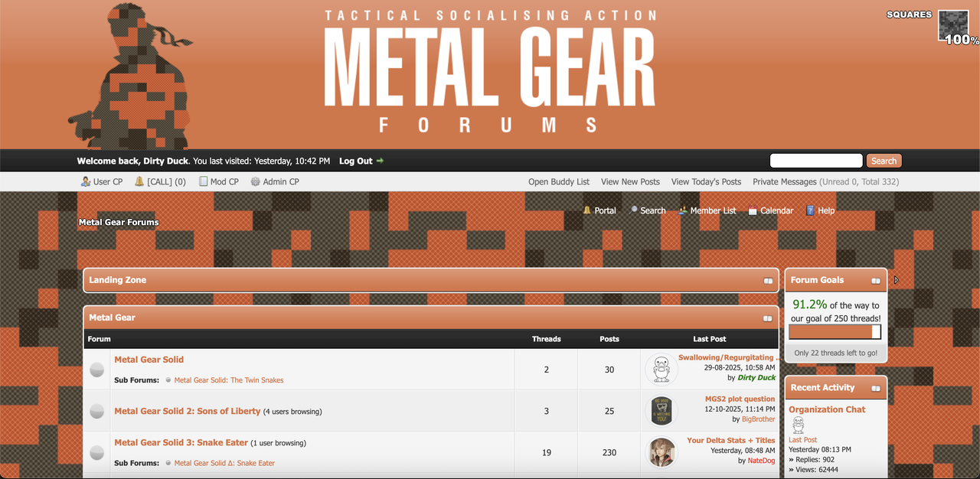
Task: Open Search from the navigation menu
Action: pos(653,210)
